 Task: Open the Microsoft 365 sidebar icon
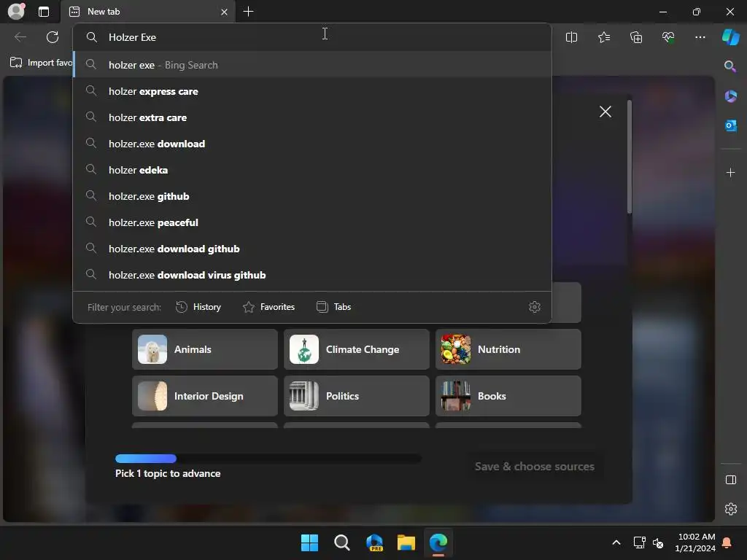coord(730,96)
